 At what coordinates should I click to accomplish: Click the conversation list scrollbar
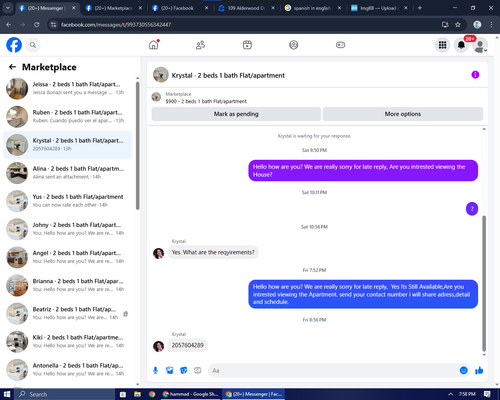137,145
